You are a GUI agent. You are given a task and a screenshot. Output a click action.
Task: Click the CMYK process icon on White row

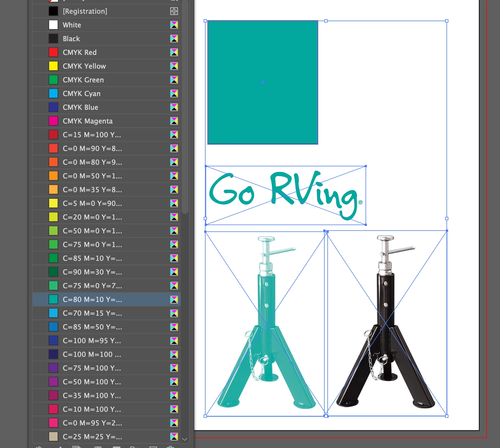point(174,25)
